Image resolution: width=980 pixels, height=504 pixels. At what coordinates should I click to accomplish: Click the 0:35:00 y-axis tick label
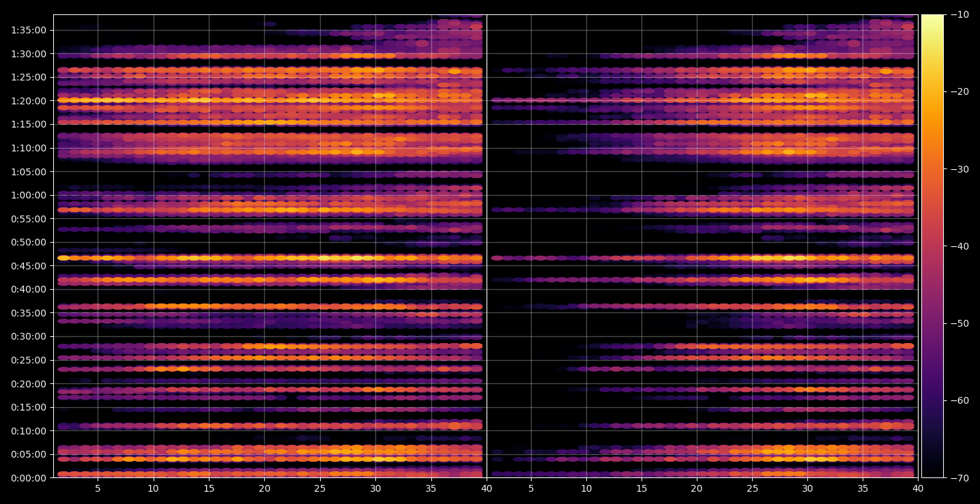pyautogui.click(x=29, y=313)
